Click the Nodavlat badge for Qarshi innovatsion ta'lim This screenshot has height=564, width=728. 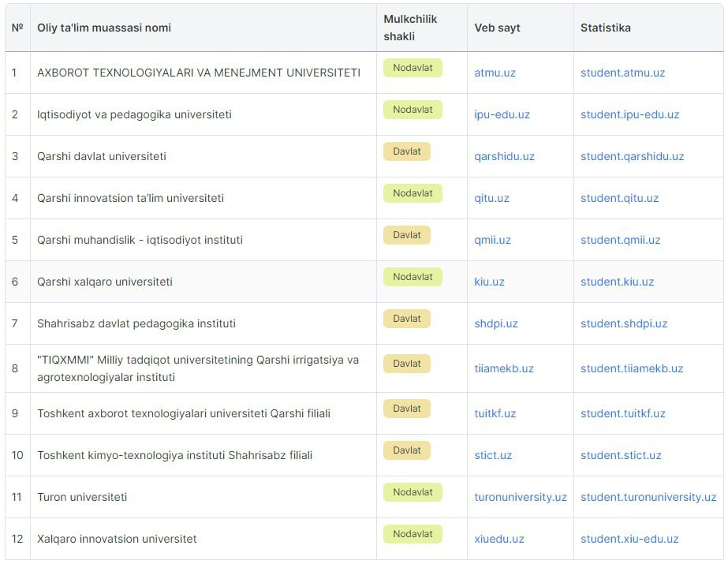coord(413,193)
